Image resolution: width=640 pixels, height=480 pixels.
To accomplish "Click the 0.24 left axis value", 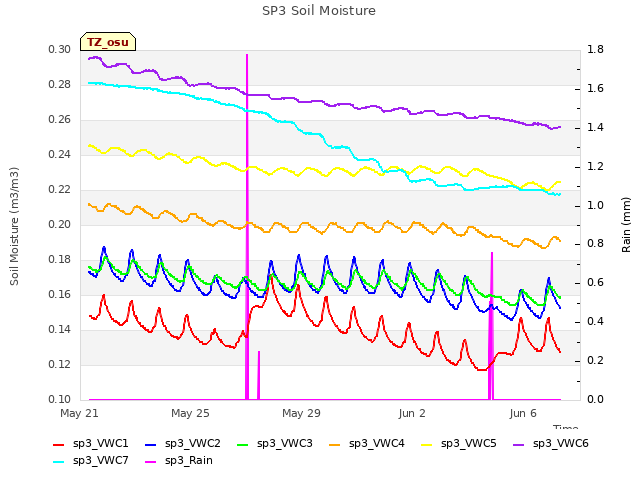I will 60,154.
